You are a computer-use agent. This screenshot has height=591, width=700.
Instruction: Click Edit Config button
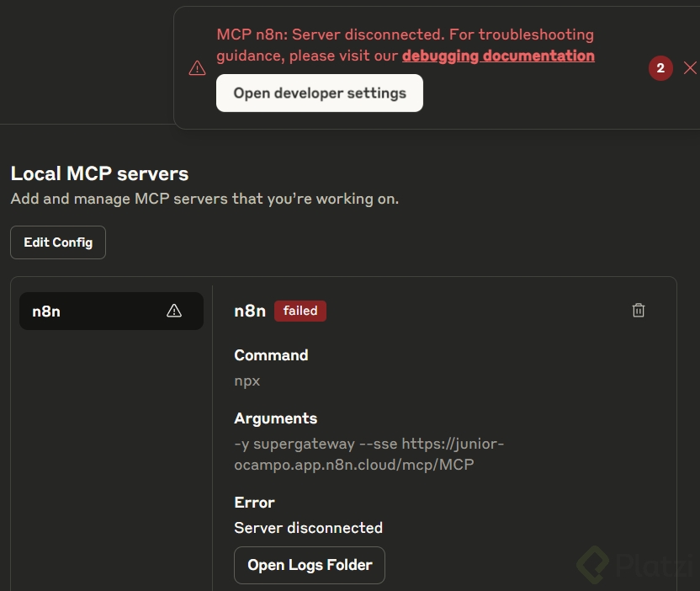pos(58,242)
